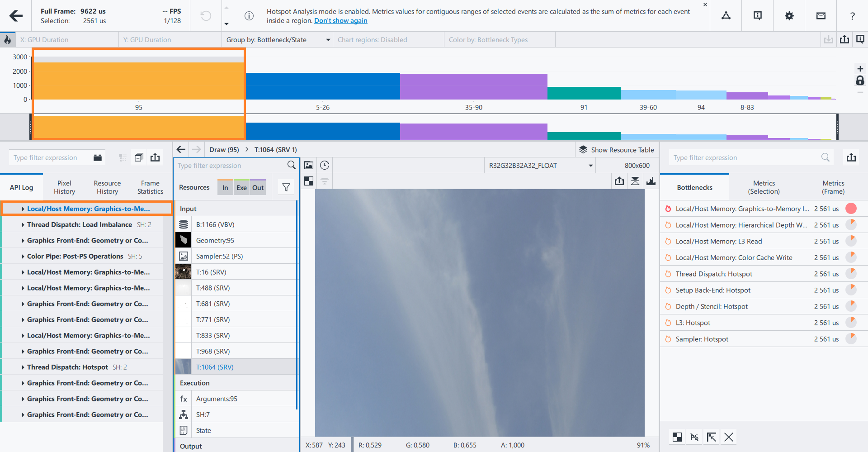Click the flip image icon above the texture
The width and height of the screenshot is (868, 452).
pyautogui.click(x=635, y=181)
